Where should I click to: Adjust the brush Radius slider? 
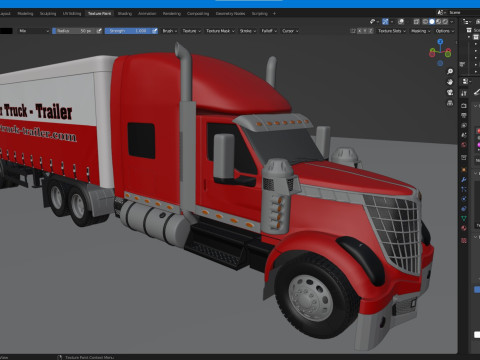pyautogui.click(x=74, y=31)
